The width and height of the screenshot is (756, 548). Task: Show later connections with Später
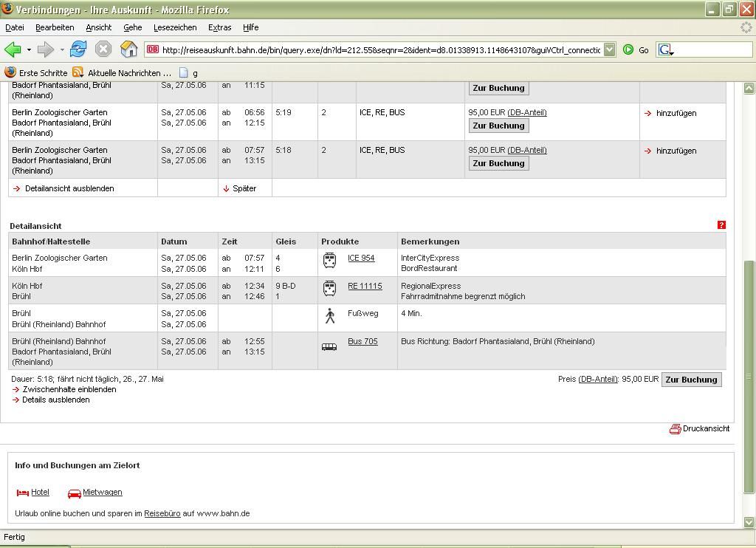(x=244, y=188)
